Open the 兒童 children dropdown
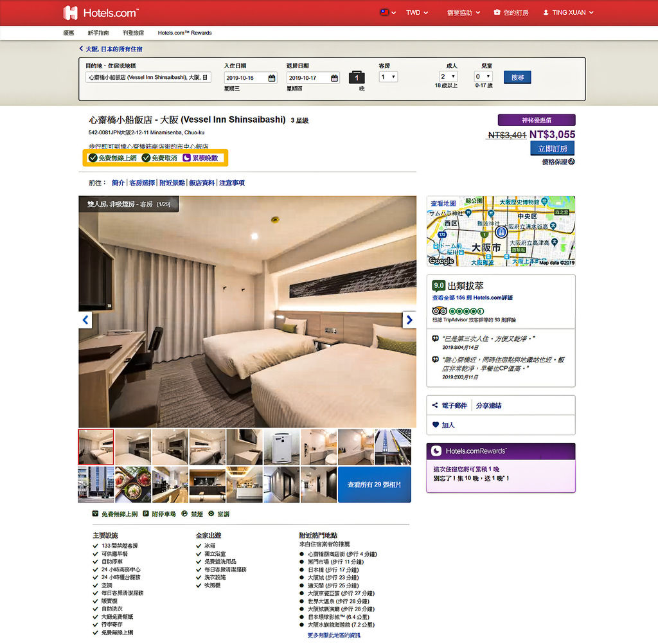 click(483, 76)
